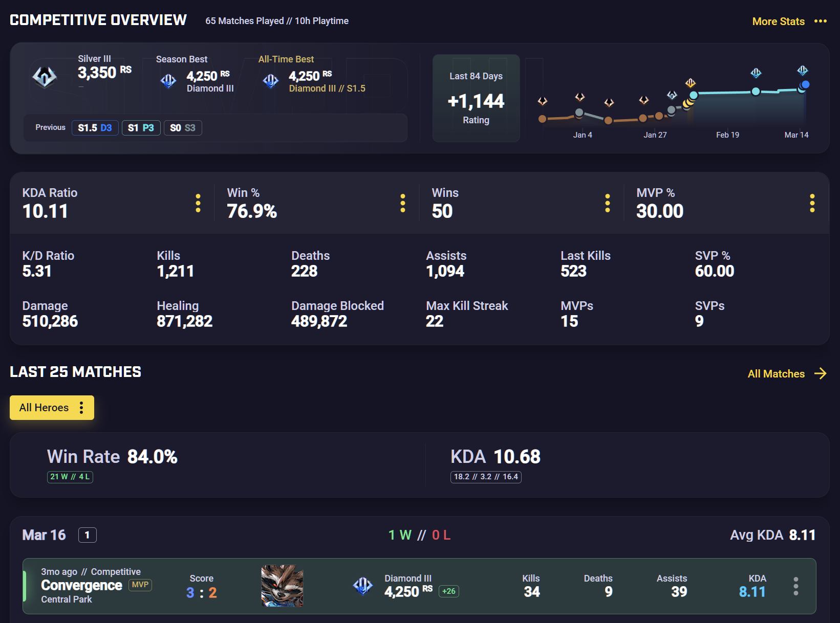Click the cyan data point near Feb 19

(x=756, y=92)
